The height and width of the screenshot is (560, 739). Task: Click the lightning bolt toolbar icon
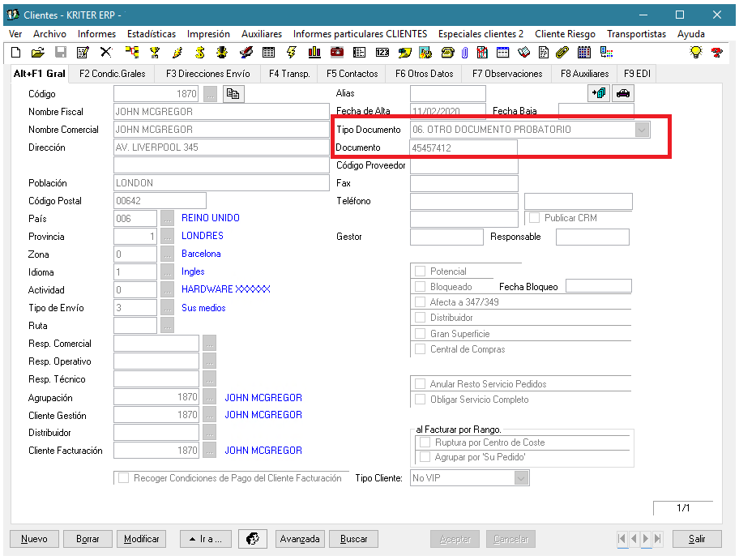pos(292,53)
